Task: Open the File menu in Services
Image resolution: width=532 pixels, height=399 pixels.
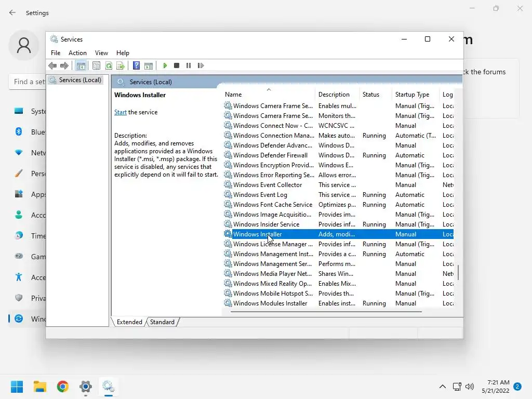Action: coord(56,53)
